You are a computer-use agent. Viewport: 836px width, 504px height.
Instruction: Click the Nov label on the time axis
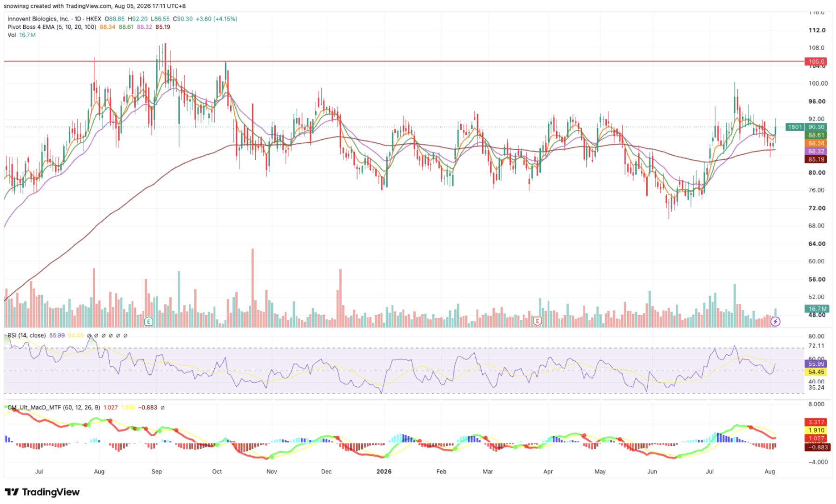point(272,471)
